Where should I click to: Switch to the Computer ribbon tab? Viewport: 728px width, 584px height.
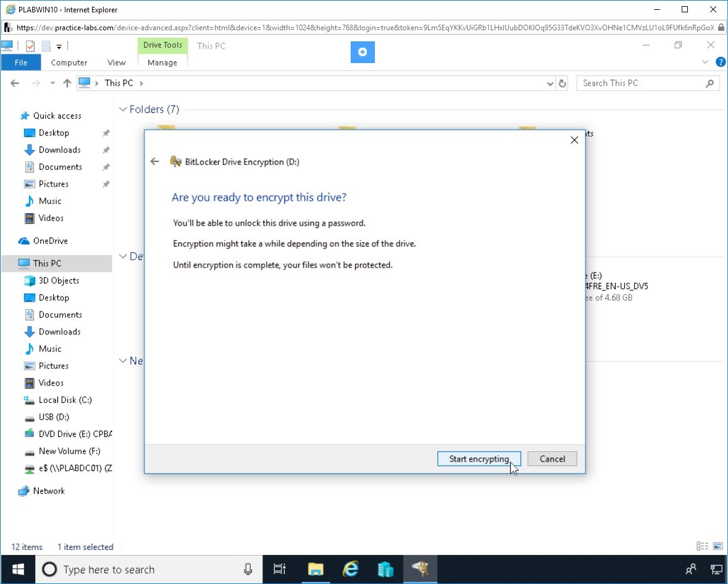pyautogui.click(x=69, y=62)
